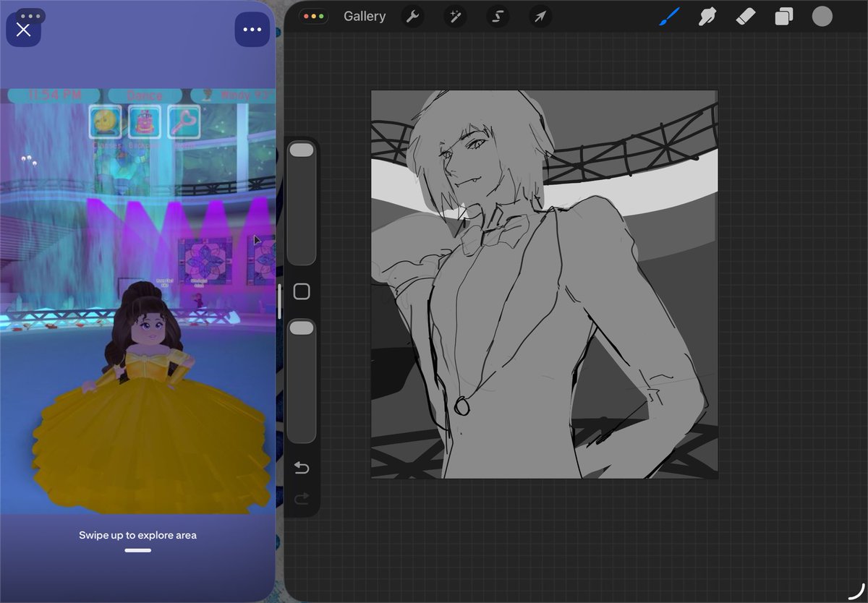Open the Layers panel
This screenshot has width=868, height=603.
tap(784, 16)
